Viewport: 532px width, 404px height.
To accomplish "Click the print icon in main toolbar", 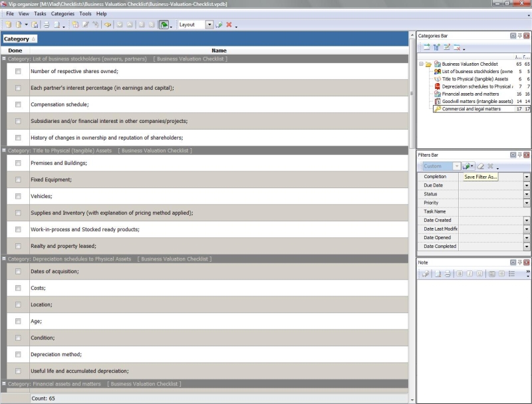I will [x=47, y=25].
